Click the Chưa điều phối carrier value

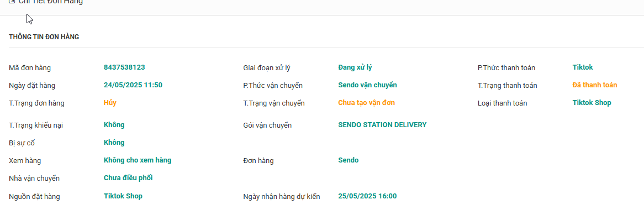129,178
